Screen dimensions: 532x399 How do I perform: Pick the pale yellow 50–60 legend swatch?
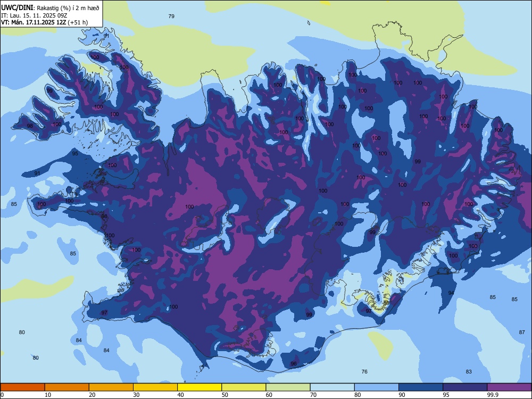coord(244,387)
